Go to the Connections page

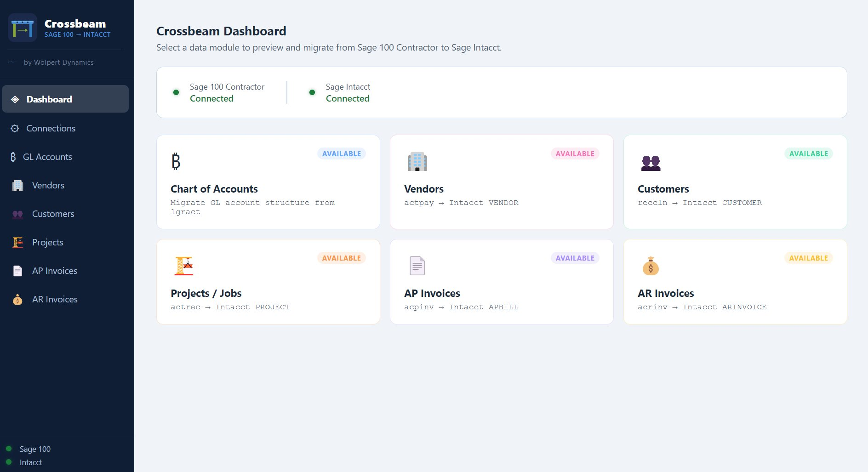point(65,128)
